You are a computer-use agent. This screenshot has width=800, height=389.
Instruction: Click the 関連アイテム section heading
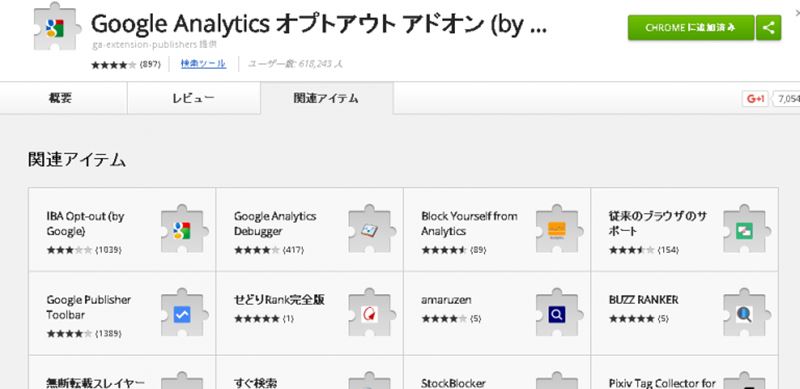(x=77, y=160)
